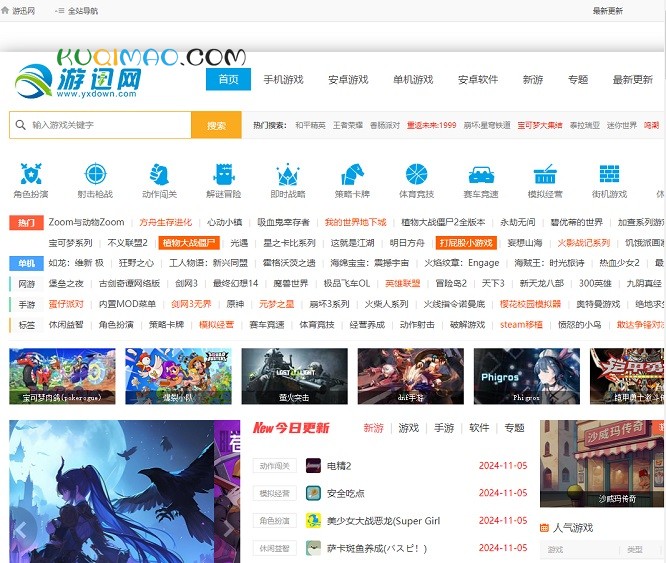Click the hot search 重返未来:1999 link
The image size is (666, 563).
[x=432, y=125]
